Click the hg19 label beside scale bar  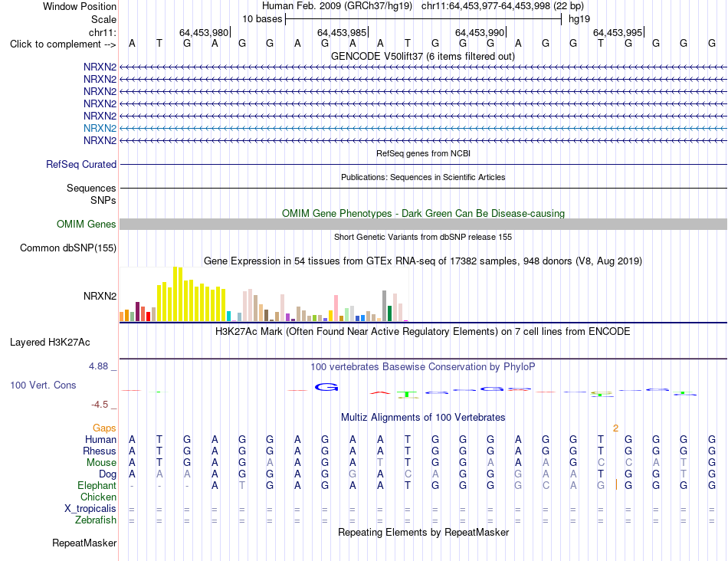[579, 19]
